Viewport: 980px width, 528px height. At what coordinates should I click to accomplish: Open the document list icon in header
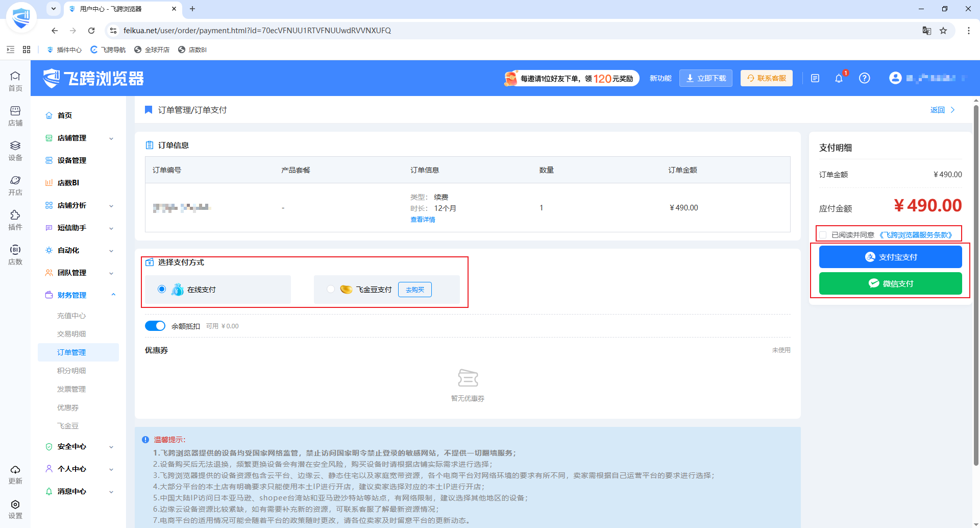point(815,78)
